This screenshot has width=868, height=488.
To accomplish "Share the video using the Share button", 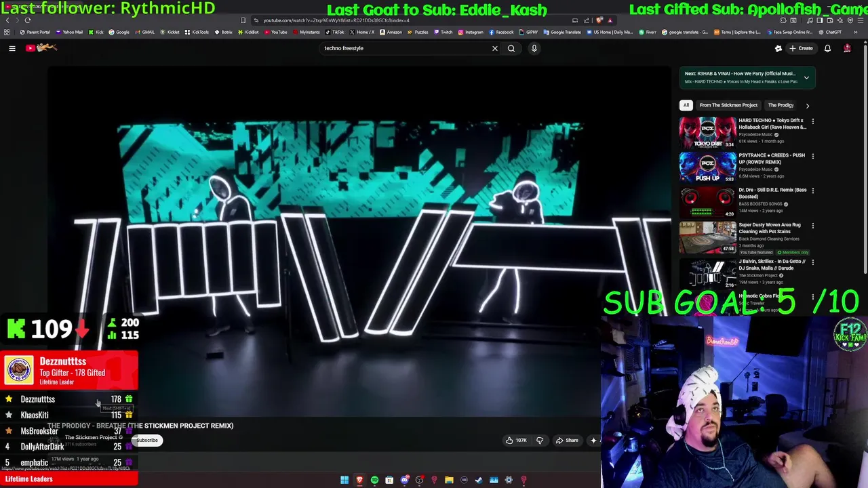I will point(567,441).
